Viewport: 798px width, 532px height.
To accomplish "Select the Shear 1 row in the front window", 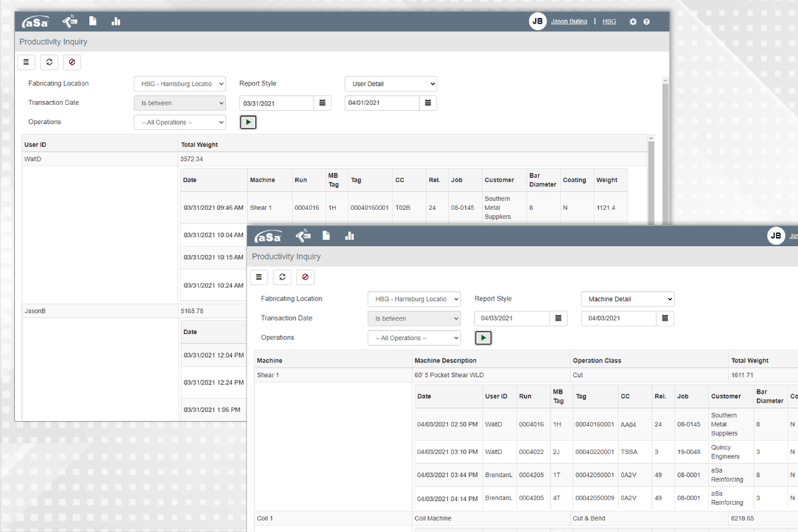I will point(526,375).
